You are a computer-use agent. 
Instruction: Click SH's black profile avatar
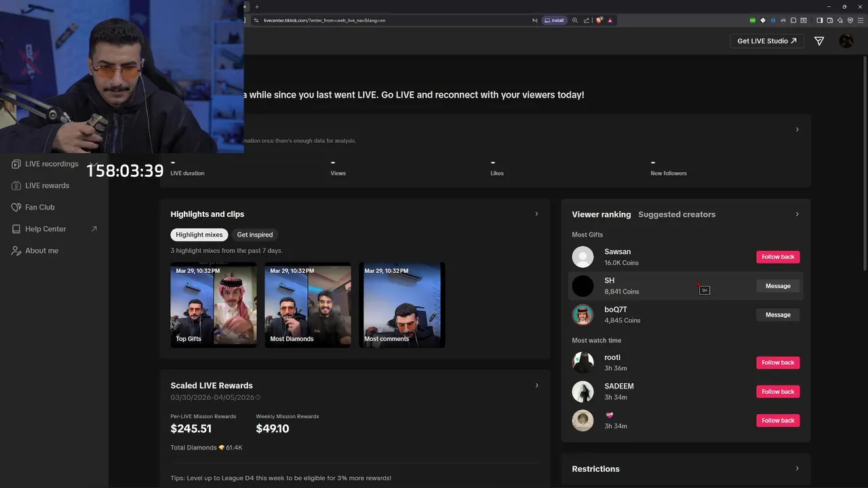pos(583,286)
